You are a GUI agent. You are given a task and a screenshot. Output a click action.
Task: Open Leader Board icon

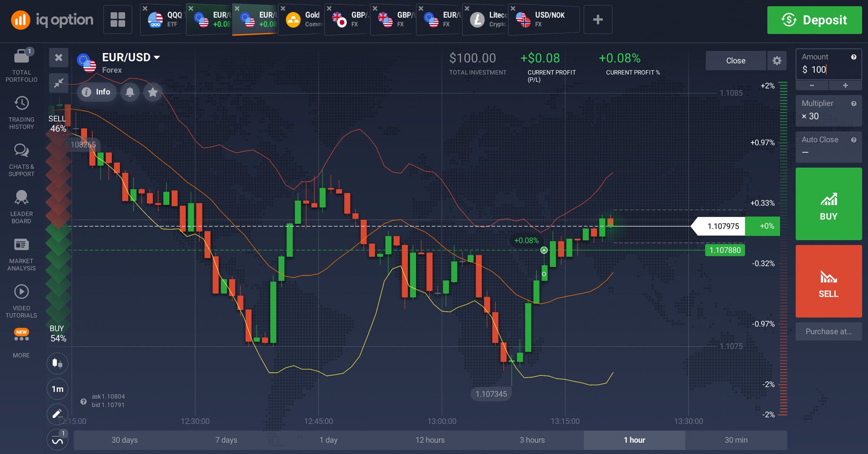coord(21,197)
